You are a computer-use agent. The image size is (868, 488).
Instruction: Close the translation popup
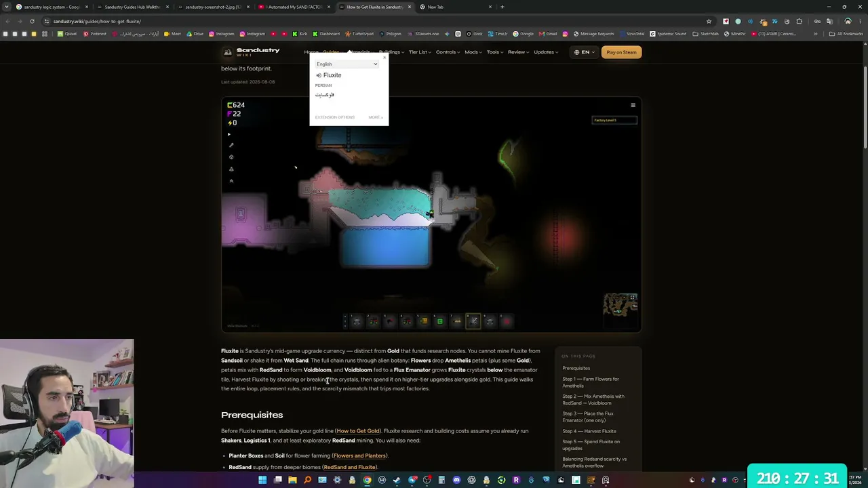pyautogui.click(x=384, y=57)
